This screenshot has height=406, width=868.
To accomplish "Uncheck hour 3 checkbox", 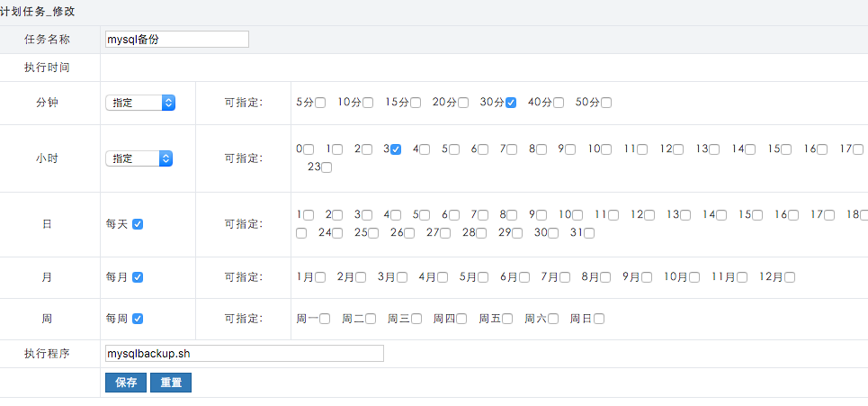I will (x=396, y=149).
